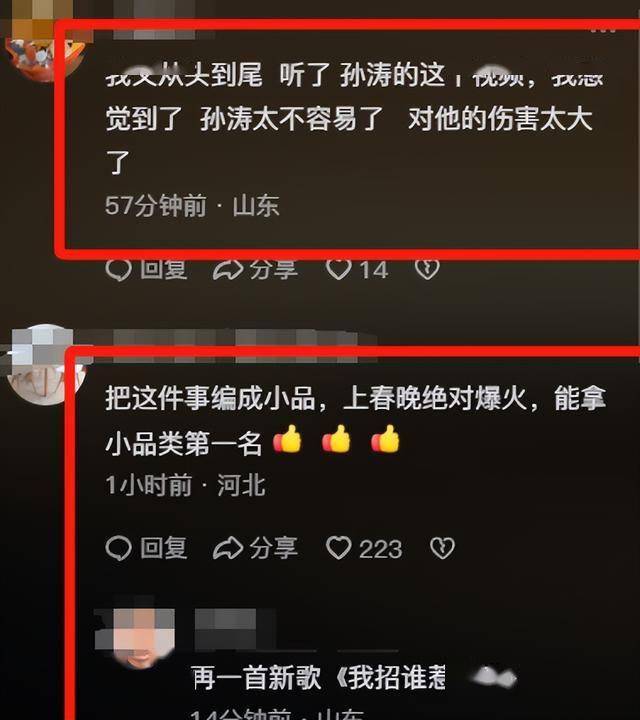This screenshot has width=640, height=720.
Task: Share the comment about 上春晚绝对爆火
Action: (255, 548)
